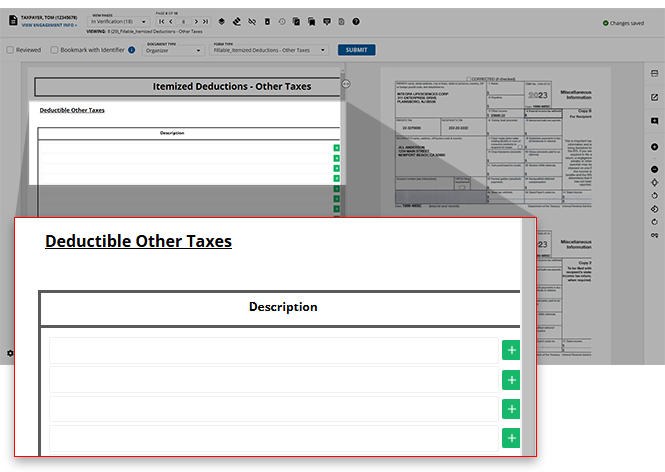665x472 pixels.
Task: Click the print icon in right sidebar
Action: [x=654, y=73]
